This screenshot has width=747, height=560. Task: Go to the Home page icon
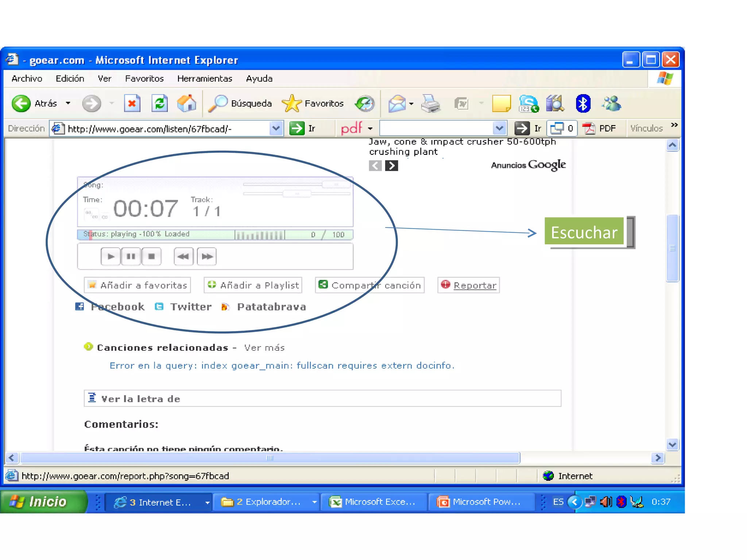coord(186,104)
